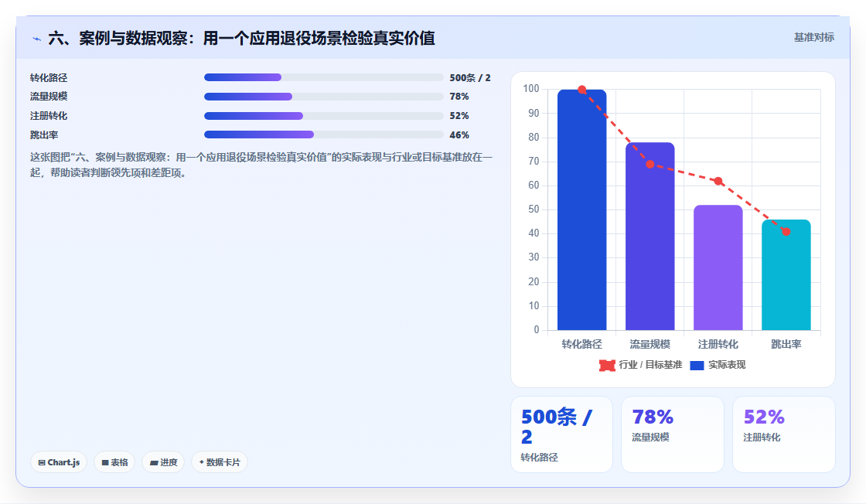This screenshot has height=504, width=866.
Task: Click the 52% value beside the progress bar
Action: [459, 116]
